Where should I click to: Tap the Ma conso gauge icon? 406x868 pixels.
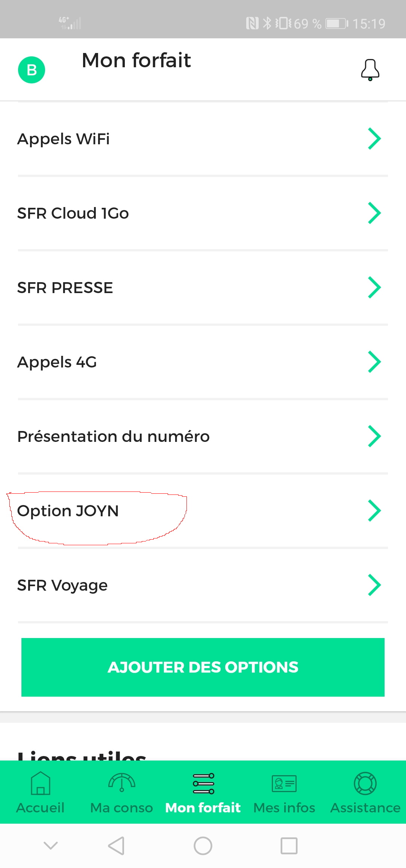(x=122, y=782)
